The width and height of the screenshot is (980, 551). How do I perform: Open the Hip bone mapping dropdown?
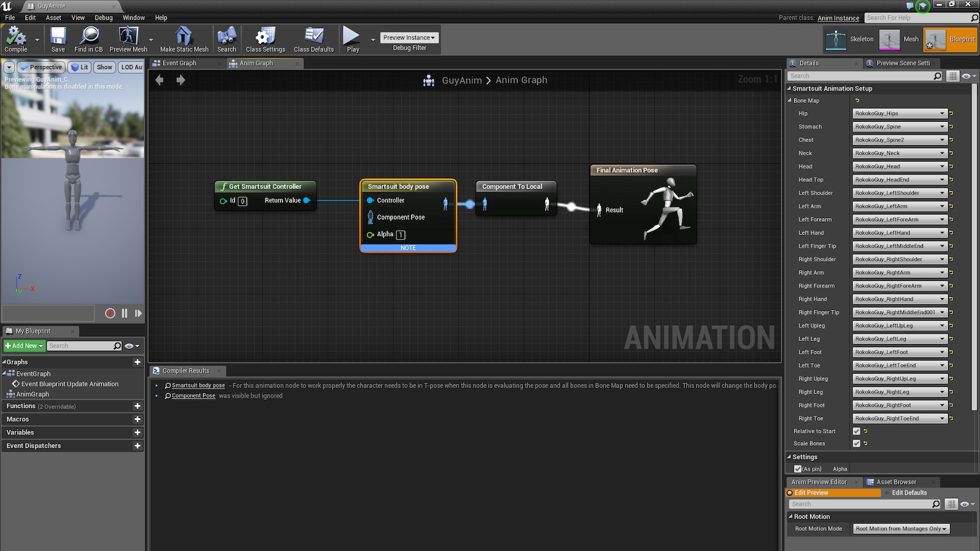899,113
